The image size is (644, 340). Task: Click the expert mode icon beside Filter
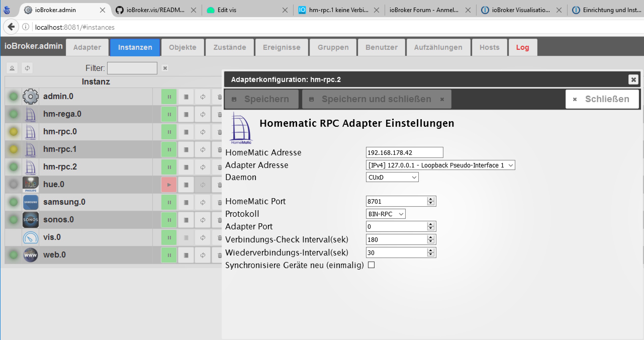point(12,68)
